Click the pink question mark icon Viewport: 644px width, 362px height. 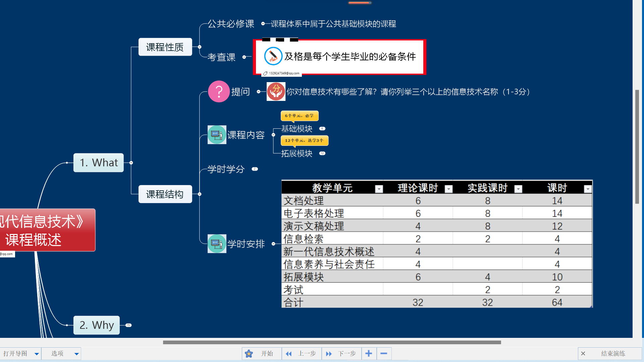pos(219,91)
